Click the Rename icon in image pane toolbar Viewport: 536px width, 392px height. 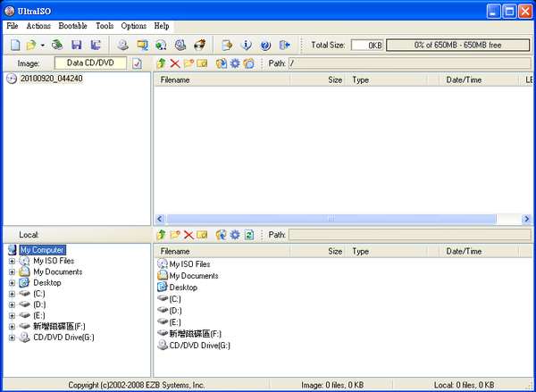tap(202, 63)
